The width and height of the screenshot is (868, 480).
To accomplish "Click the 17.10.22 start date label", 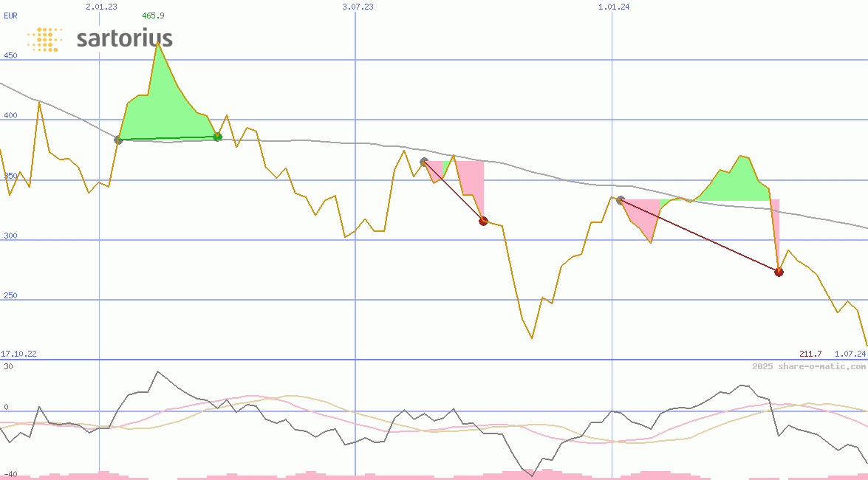I will 18,354.
